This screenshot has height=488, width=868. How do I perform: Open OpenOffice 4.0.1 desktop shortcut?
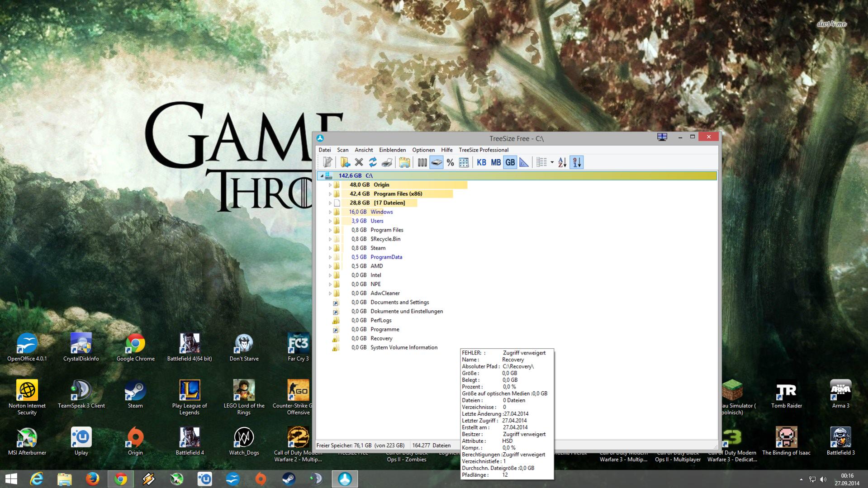click(27, 347)
